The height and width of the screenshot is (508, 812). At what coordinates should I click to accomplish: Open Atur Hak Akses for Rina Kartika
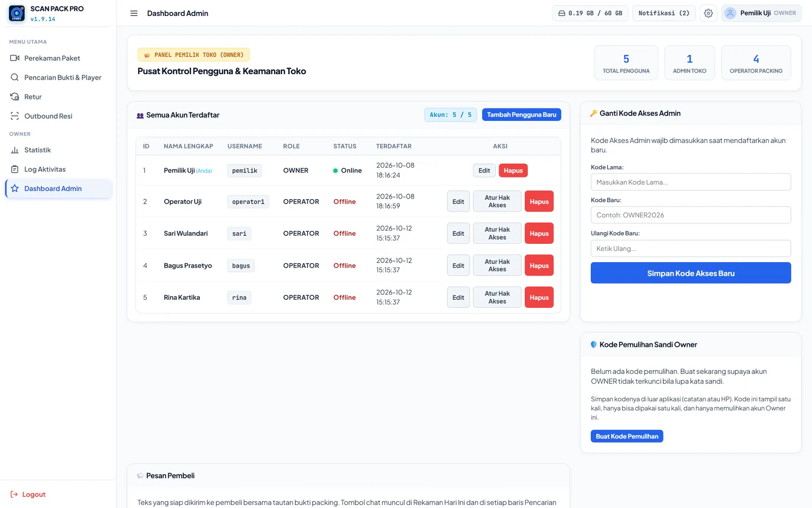497,297
